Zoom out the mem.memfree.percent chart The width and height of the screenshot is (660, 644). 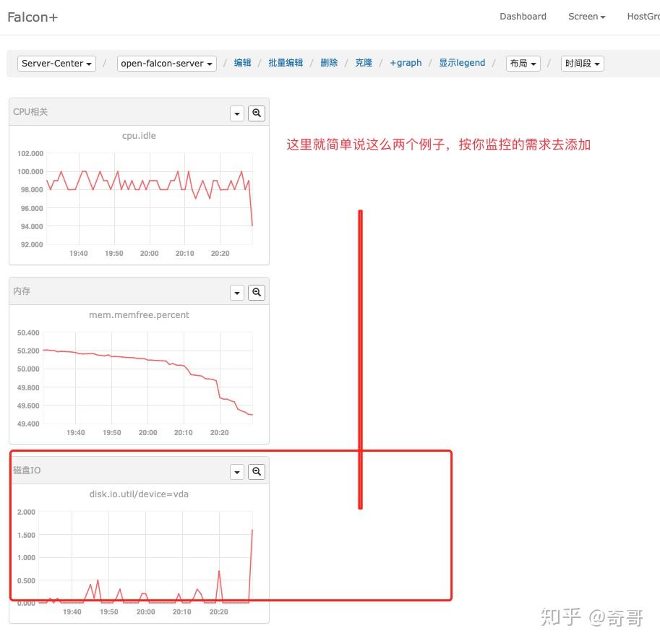[x=257, y=292]
